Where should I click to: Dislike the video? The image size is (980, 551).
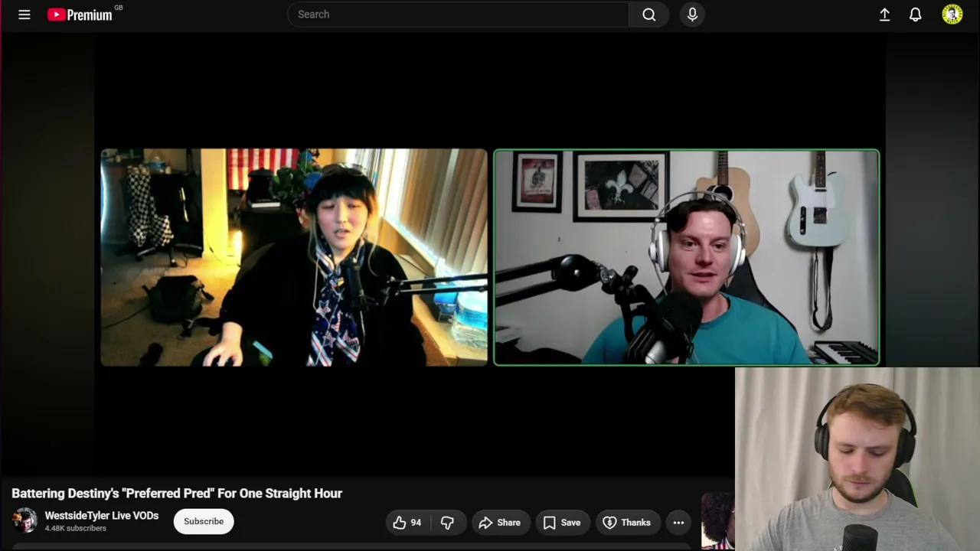(447, 522)
